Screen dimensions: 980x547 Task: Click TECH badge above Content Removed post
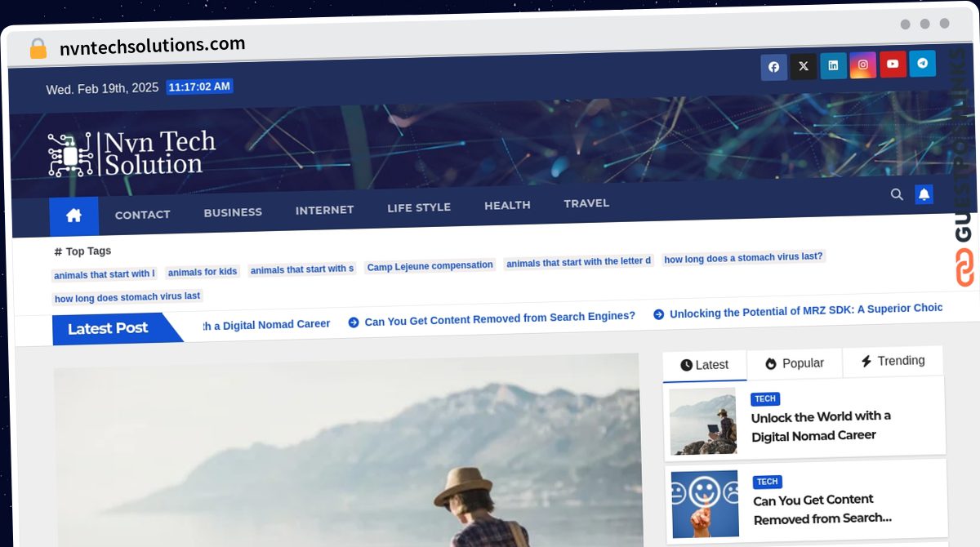tap(767, 482)
